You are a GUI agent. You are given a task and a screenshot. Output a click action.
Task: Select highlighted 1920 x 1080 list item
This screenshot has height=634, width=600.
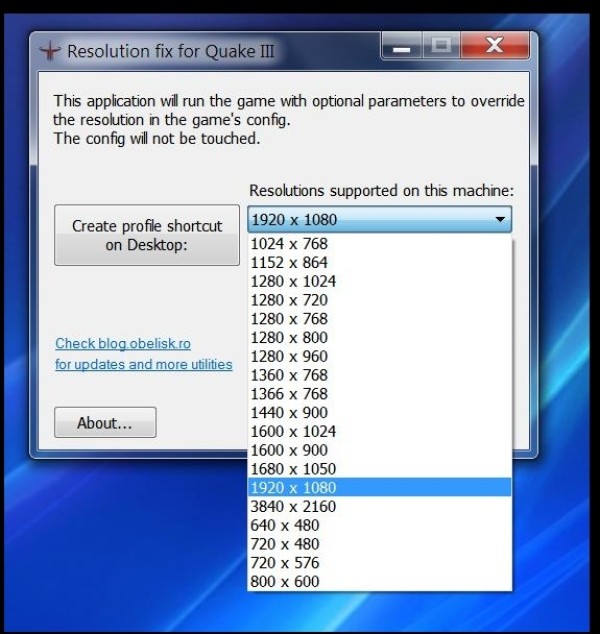(x=379, y=487)
